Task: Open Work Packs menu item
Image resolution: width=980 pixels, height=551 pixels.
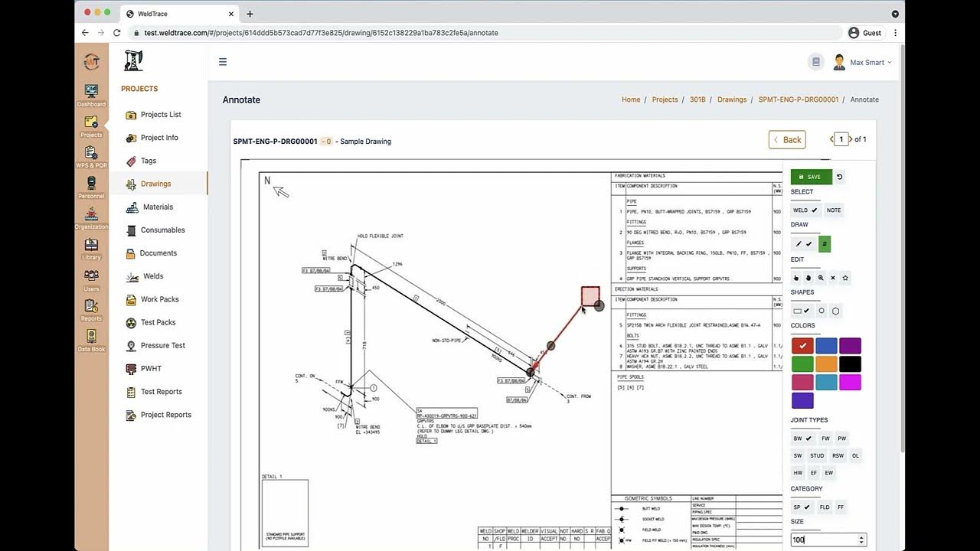Action: (158, 299)
